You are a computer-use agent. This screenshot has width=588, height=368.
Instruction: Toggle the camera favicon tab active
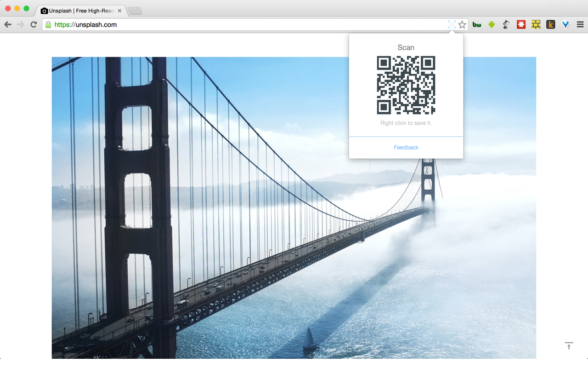pos(44,10)
